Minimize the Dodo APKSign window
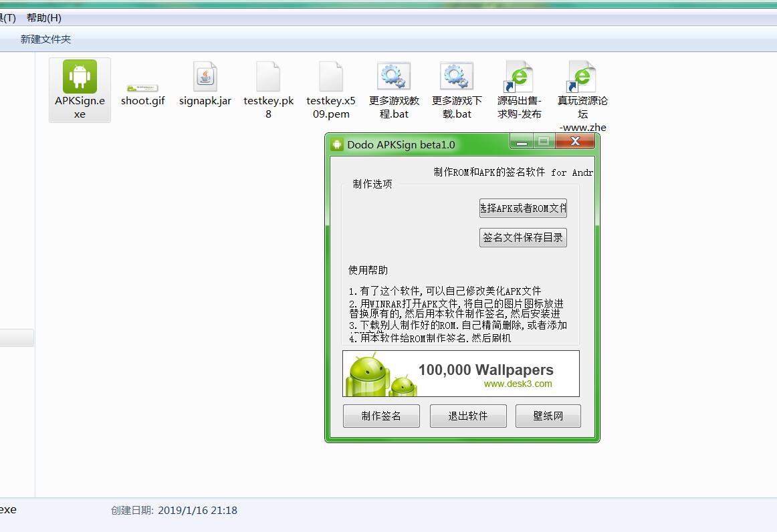 click(522, 142)
